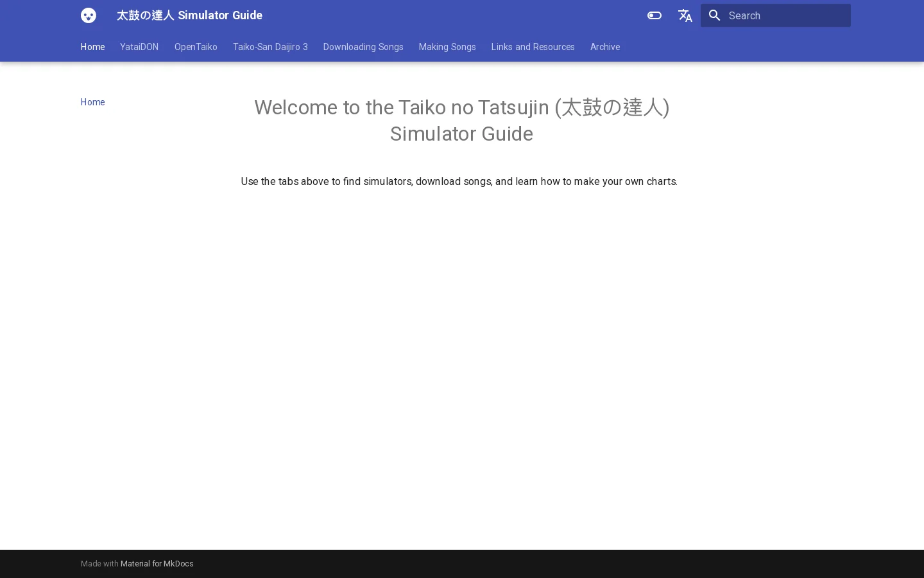Image resolution: width=924 pixels, height=578 pixels.
Task: Open the YataiDON tab
Action: pyautogui.click(x=139, y=47)
